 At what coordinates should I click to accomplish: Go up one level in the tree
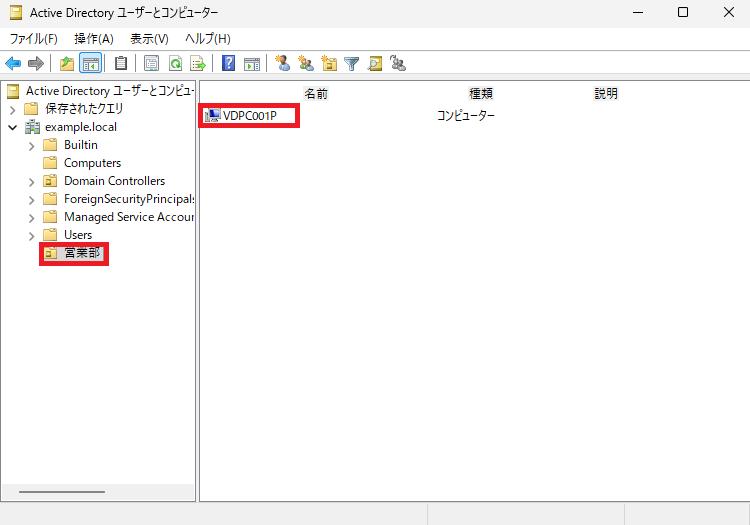tap(66, 63)
